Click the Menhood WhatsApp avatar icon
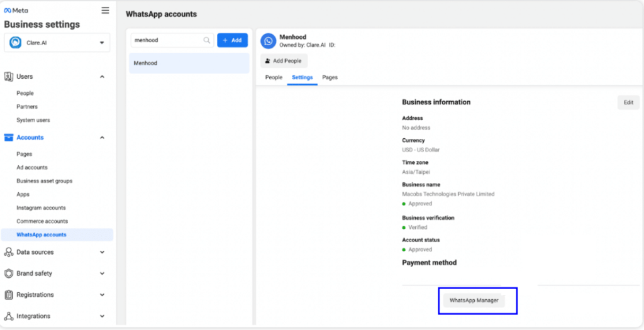 [x=268, y=41]
